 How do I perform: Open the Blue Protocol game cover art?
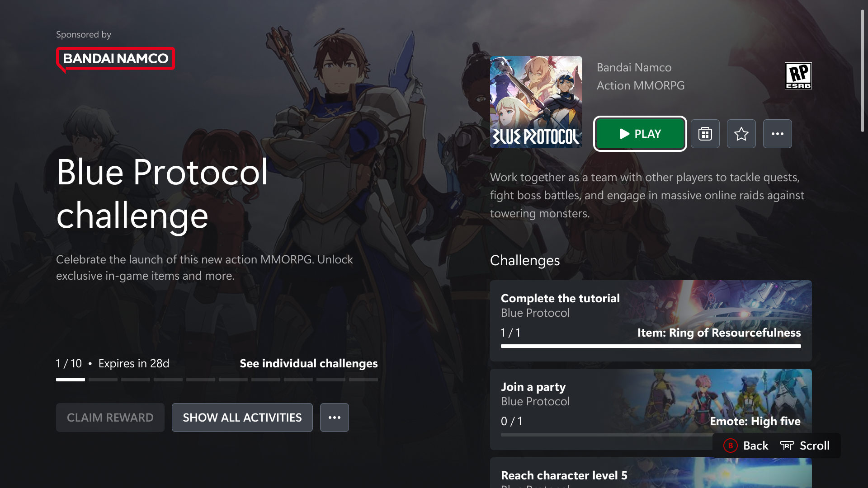pos(536,102)
